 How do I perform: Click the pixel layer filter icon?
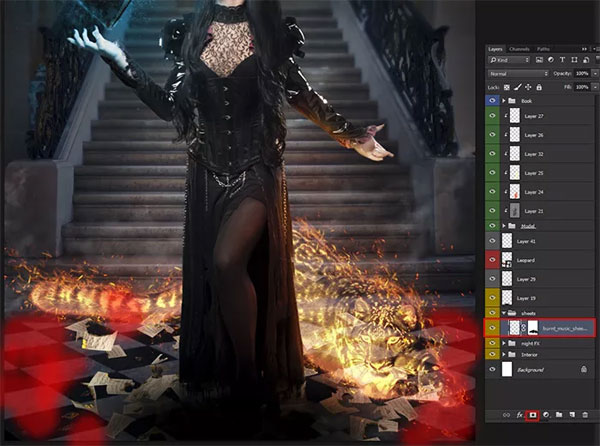click(x=539, y=60)
